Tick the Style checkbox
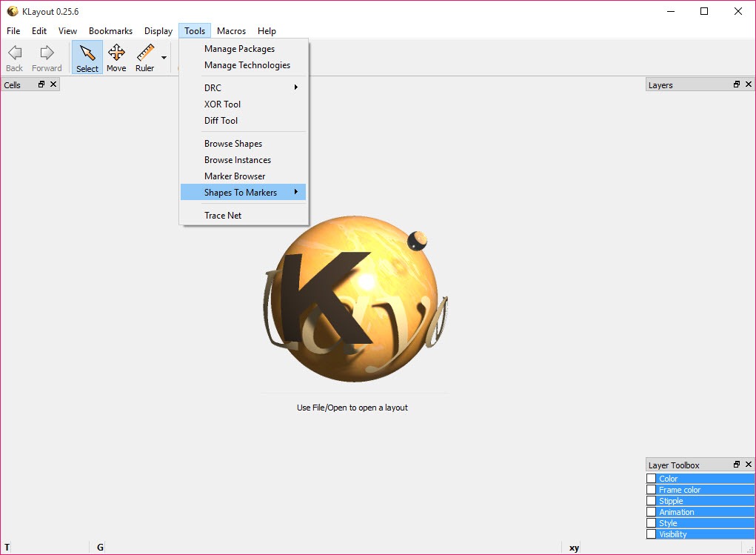756x555 pixels. (652, 522)
